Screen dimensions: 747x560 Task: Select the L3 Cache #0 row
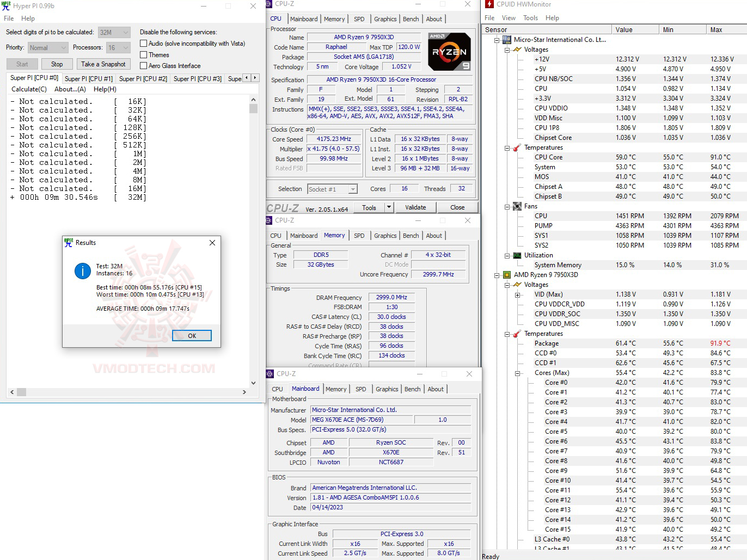[x=614, y=539]
